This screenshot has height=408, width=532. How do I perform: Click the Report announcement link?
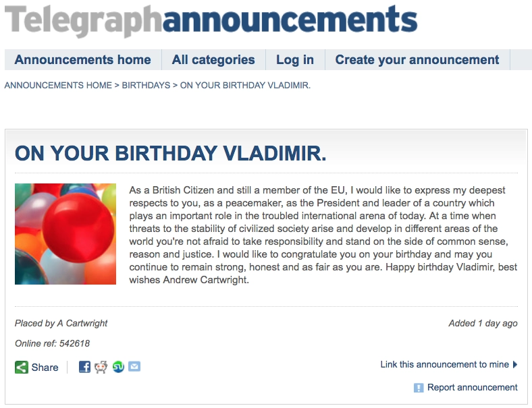click(x=472, y=388)
